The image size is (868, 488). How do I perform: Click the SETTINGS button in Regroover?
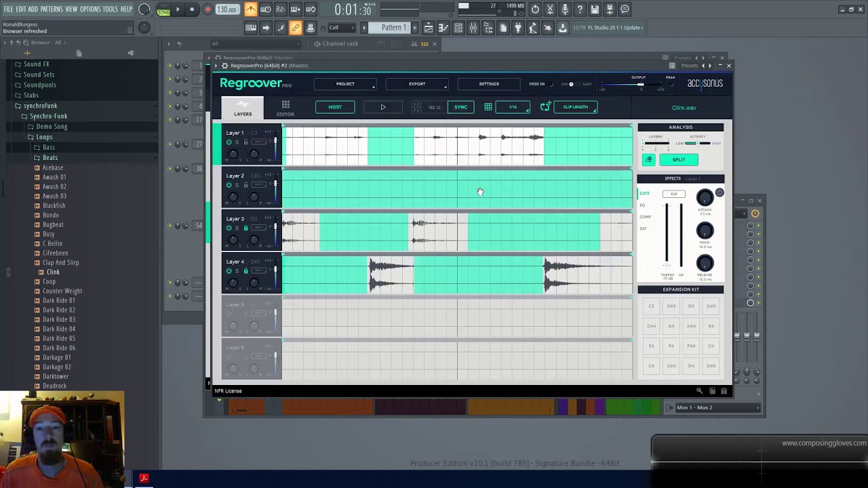(489, 84)
